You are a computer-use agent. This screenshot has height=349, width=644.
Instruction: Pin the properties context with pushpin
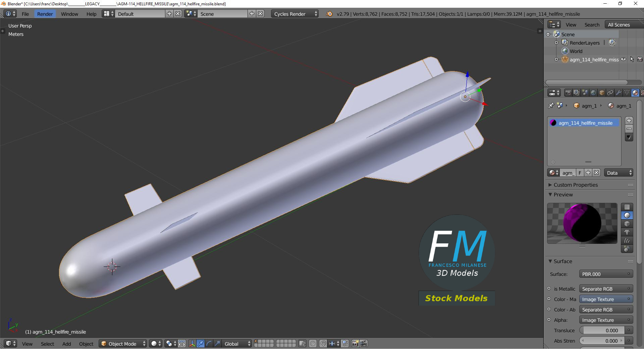pyautogui.click(x=551, y=106)
